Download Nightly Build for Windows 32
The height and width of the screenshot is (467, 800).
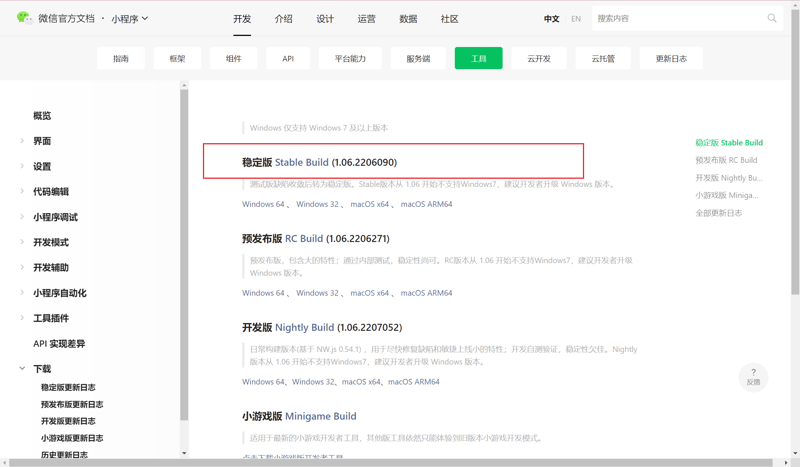coord(313,382)
